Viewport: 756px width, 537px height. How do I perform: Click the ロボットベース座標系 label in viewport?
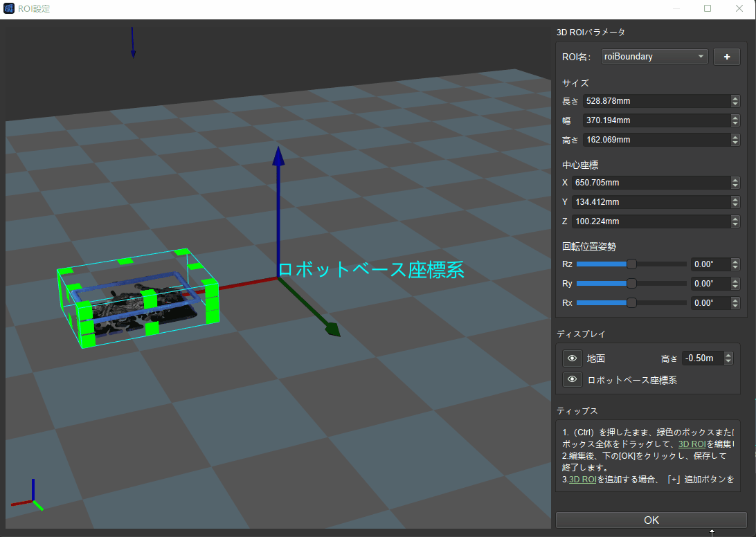click(x=371, y=269)
